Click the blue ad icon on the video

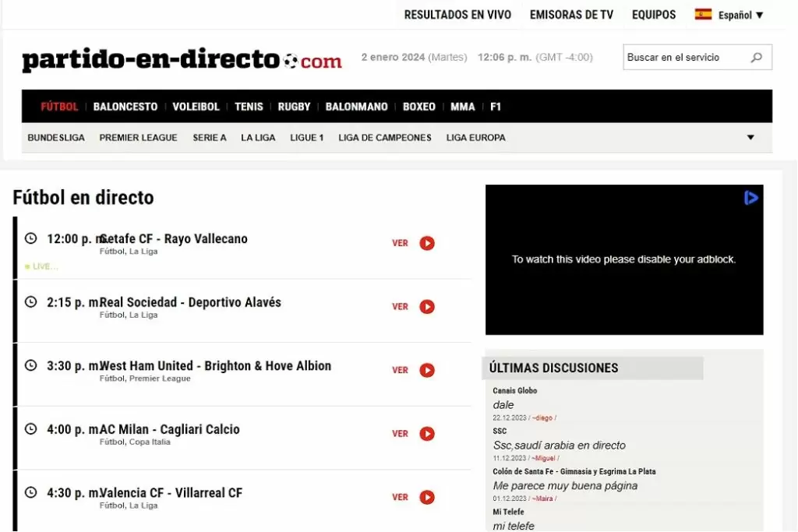tap(751, 198)
